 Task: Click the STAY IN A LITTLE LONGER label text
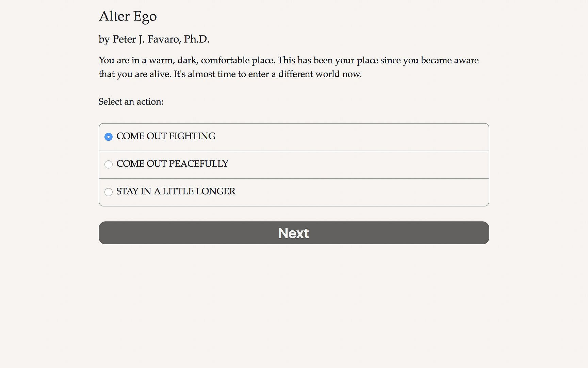176,191
